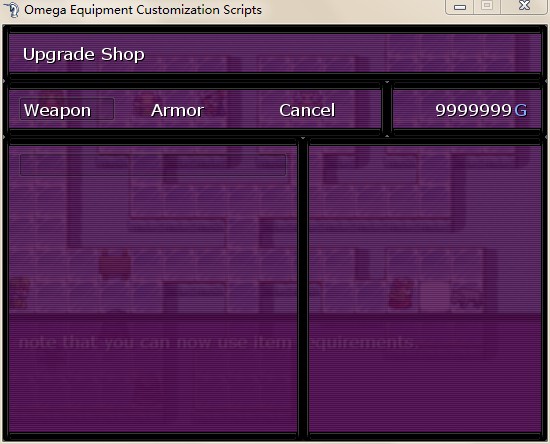Click the disabled maximize window button
The height and width of the screenshot is (444, 550).
487,6
